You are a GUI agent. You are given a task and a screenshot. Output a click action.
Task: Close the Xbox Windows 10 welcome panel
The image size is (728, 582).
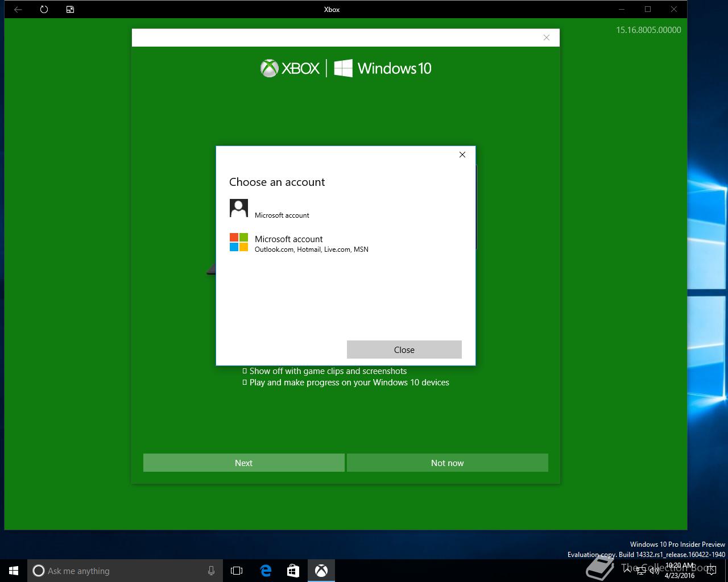[546, 38]
